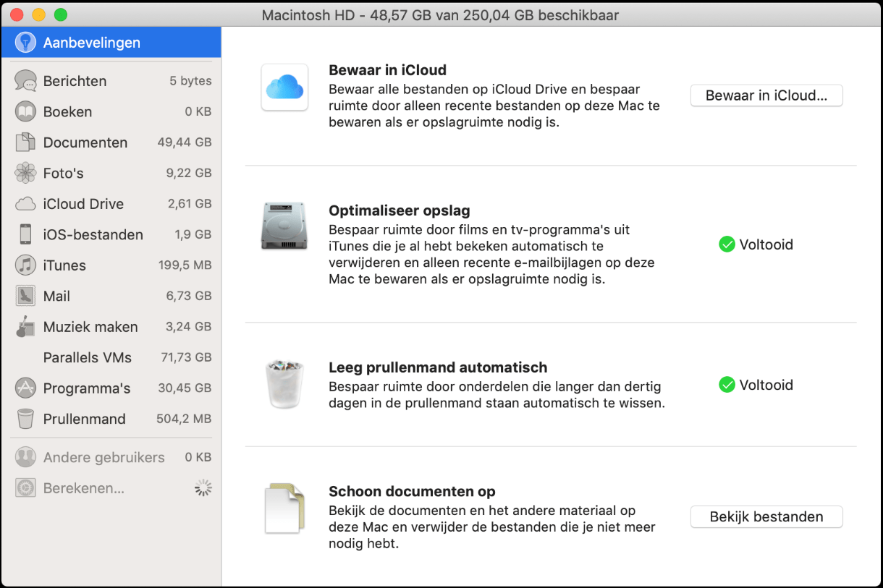Image resolution: width=883 pixels, height=588 pixels.
Task: Click the yellow minimize window button
Action: (x=39, y=14)
